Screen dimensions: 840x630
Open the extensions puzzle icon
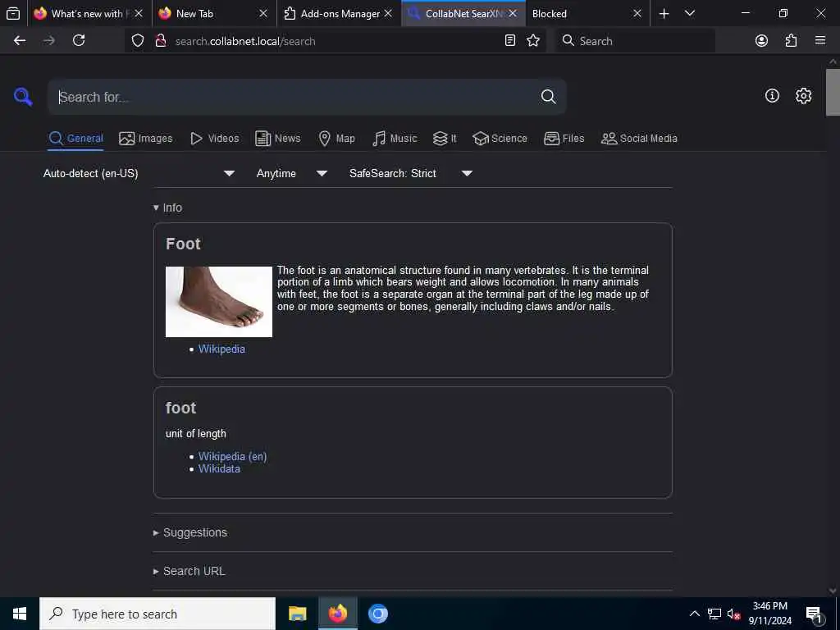pyautogui.click(x=792, y=41)
